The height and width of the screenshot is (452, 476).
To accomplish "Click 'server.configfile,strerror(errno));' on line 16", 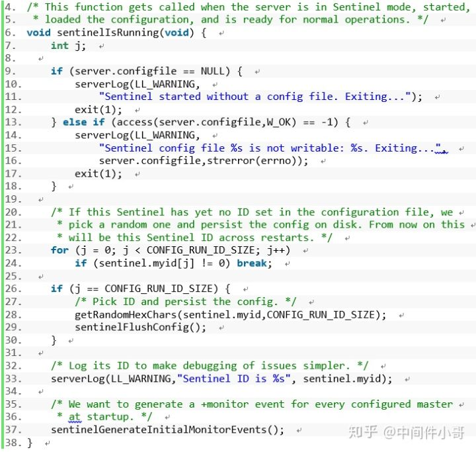I will coord(204,161).
